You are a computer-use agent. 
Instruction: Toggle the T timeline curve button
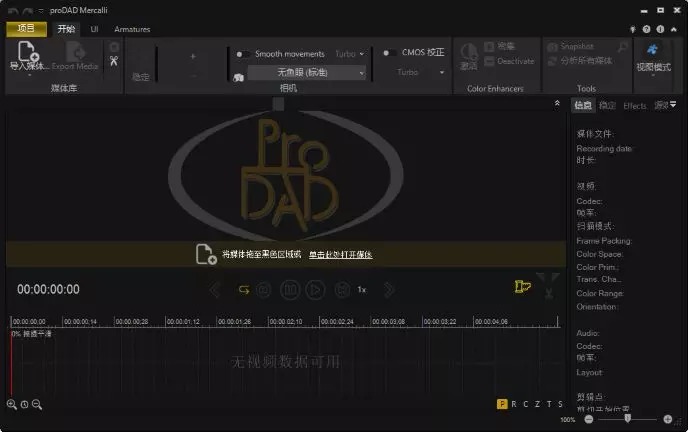(549, 404)
